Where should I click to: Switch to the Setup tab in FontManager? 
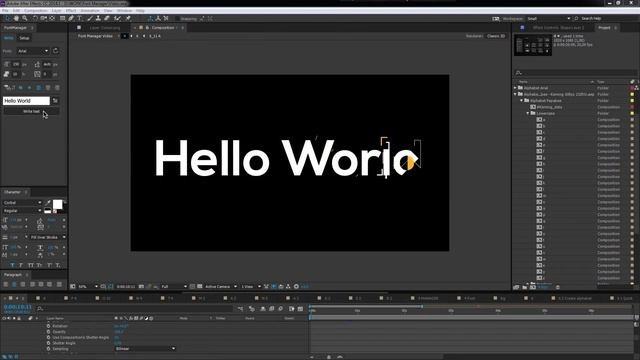click(24, 38)
